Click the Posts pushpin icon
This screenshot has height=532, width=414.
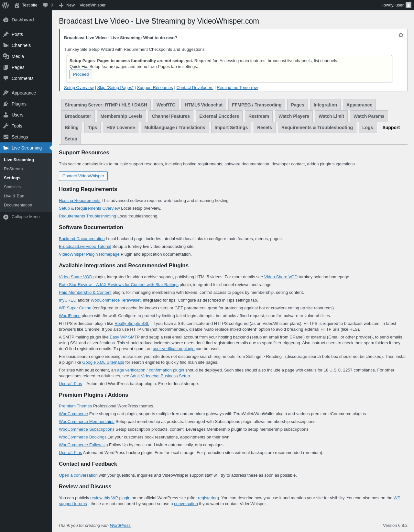click(6, 34)
